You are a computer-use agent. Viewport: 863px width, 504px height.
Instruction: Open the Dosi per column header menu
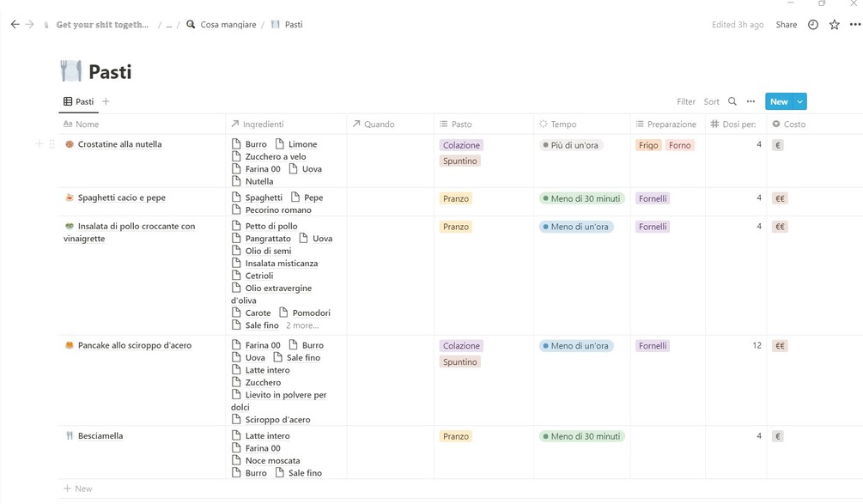pos(736,124)
